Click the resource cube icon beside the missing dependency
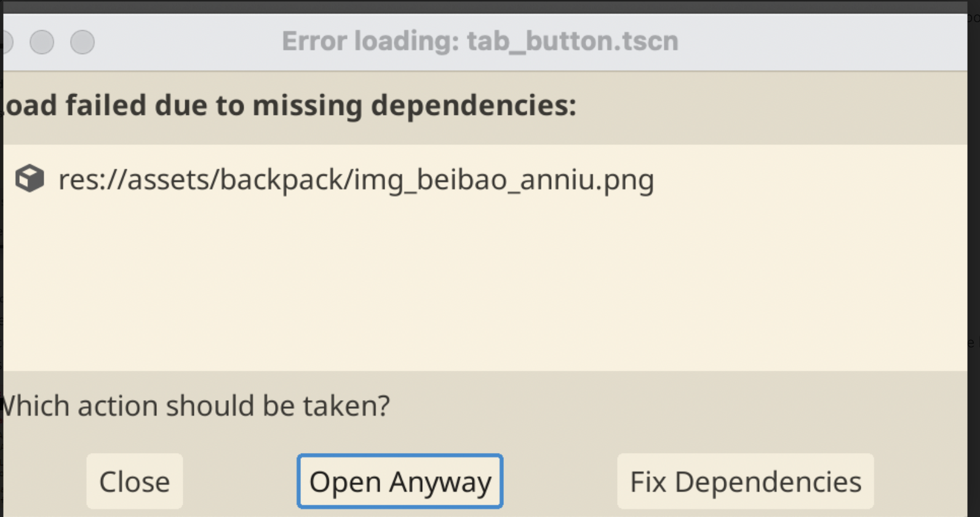The image size is (980, 517). (29, 179)
